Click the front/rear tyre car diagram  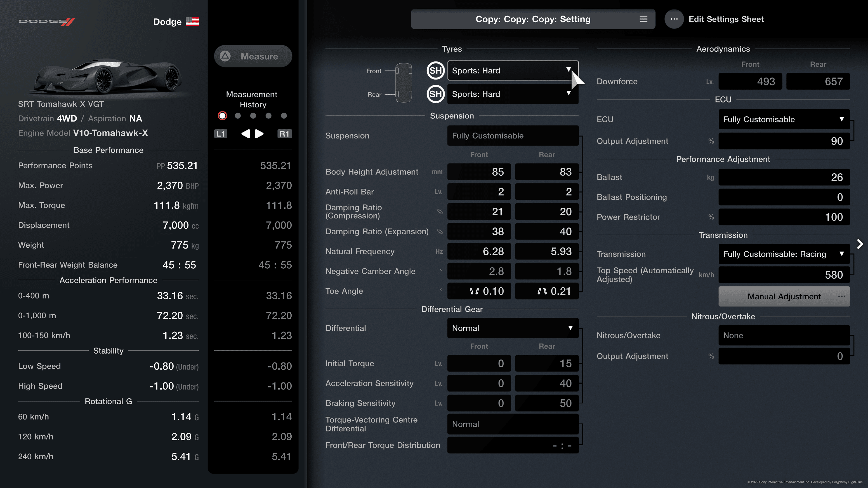403,82
